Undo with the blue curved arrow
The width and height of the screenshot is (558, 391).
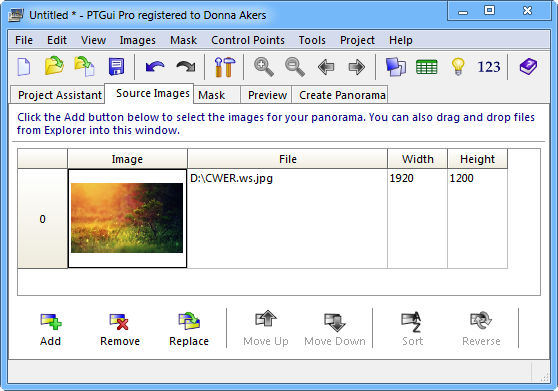(155, 67)
